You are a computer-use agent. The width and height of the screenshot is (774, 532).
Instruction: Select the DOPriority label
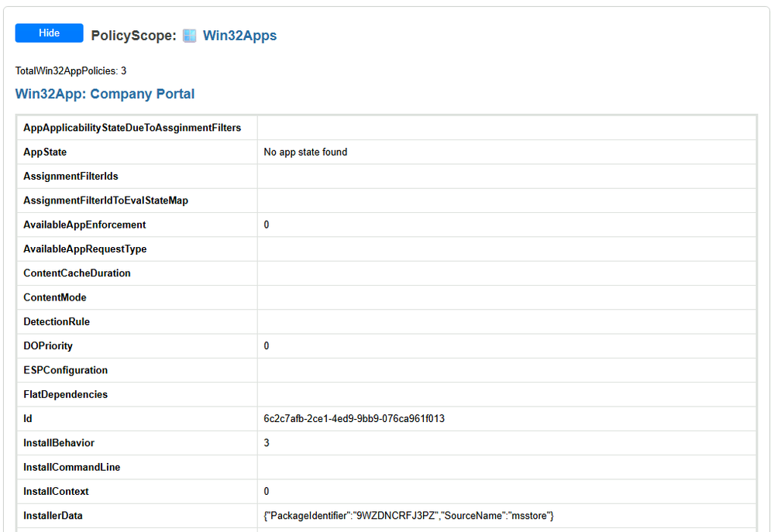[48, 345]
